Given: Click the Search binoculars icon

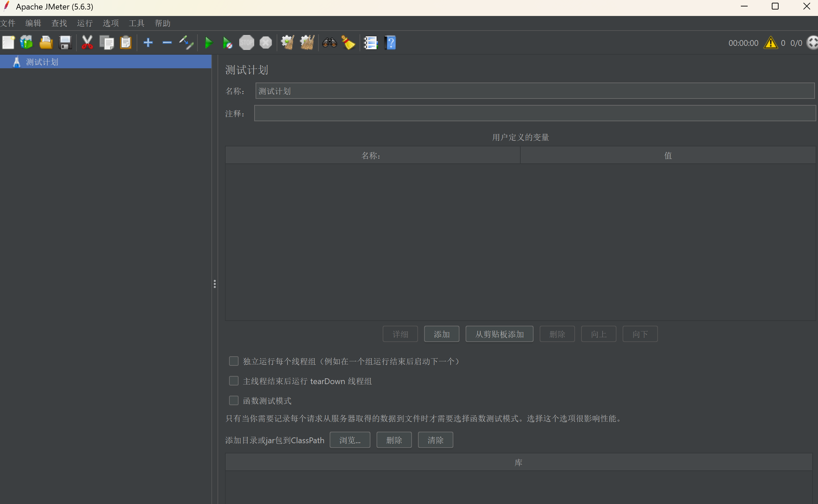Looking at the screenshot, I should coord(329,43).
